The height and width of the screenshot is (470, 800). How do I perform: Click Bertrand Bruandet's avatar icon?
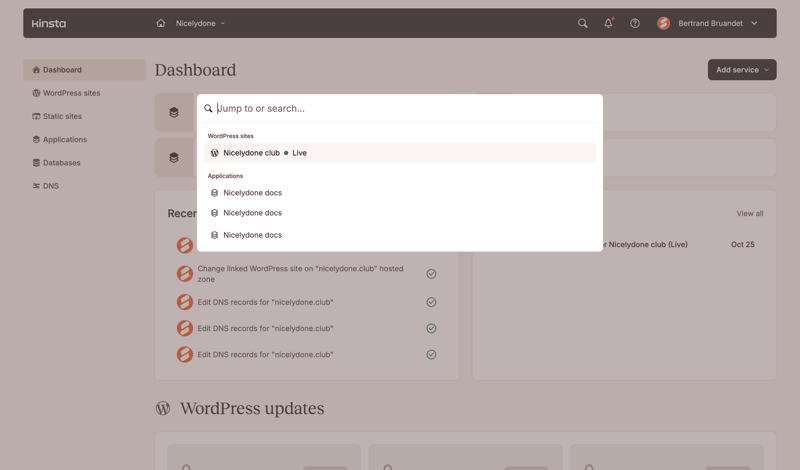click(663, 23)
